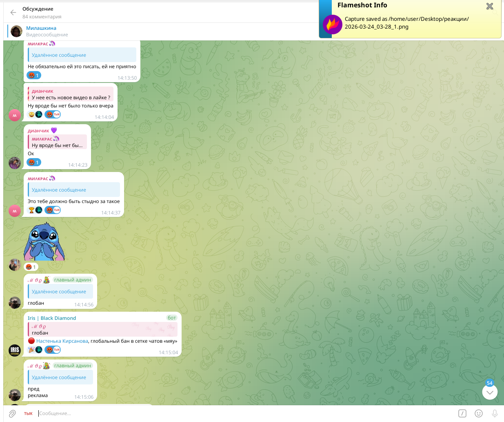Toggle angry 'тык' reaction on the 14:14:04 message
This screenshot has width=504, height=422.
tap(53, 114)
